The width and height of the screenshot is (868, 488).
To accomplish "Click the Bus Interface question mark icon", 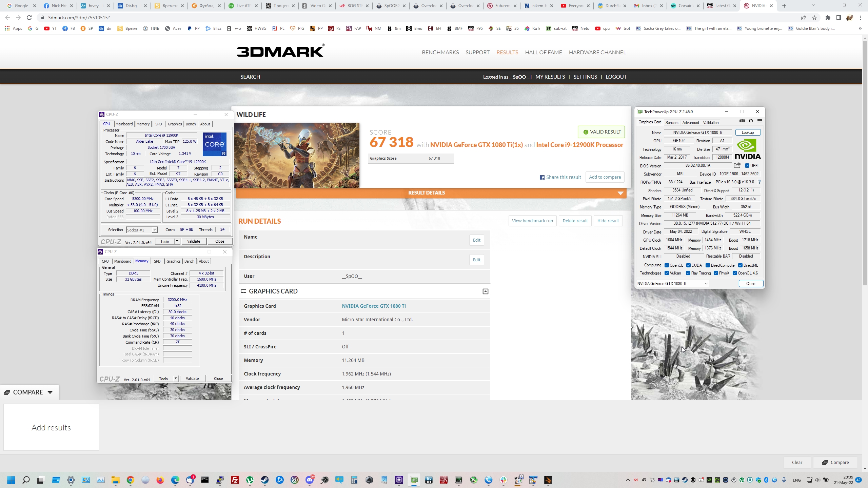I will tap(759, 182).
